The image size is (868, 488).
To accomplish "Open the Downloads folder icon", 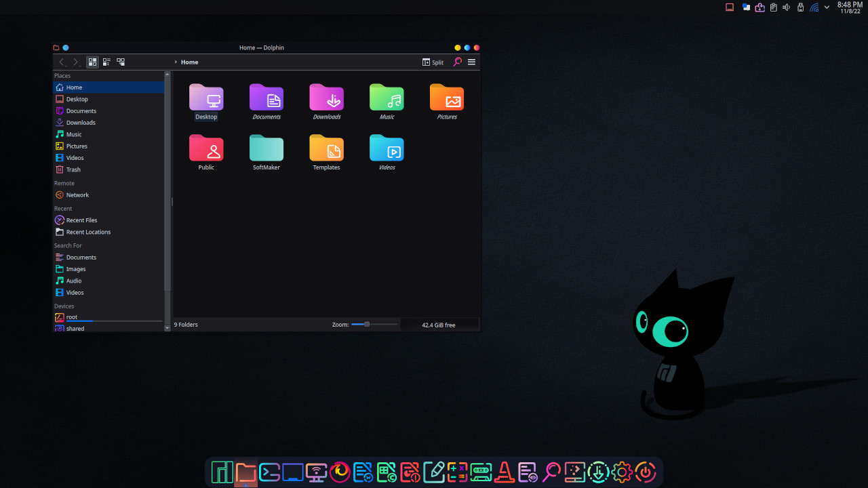I will pyautogui.click(x=326, y=99).
